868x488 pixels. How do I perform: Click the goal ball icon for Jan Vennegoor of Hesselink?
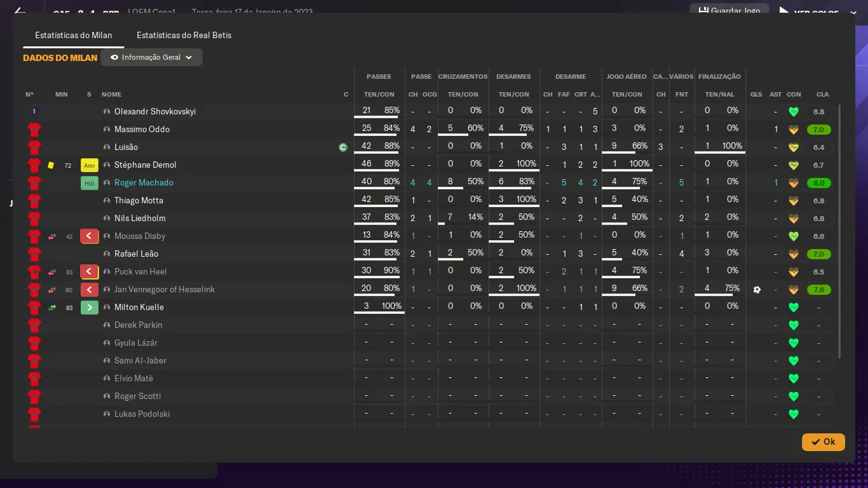(x=756, y=290)
